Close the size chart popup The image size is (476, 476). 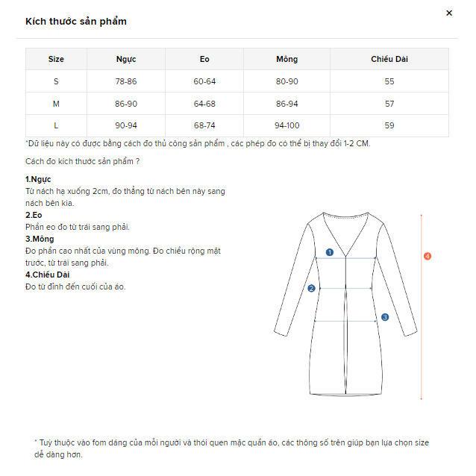[x=449, y=13]
